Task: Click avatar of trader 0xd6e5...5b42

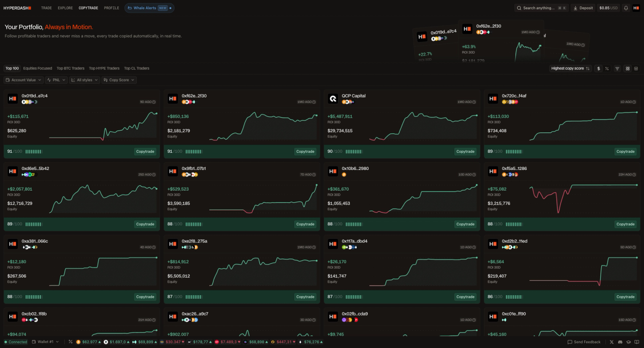Action: point(13,171)
